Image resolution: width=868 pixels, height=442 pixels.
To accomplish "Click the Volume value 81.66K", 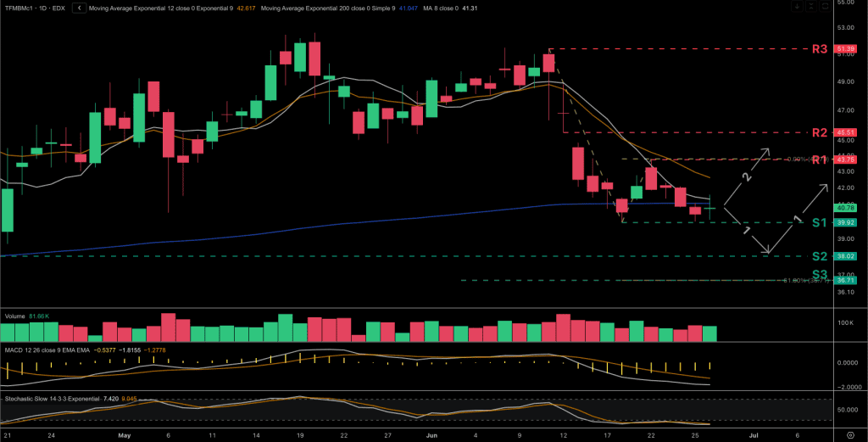I will pos(39,316).
